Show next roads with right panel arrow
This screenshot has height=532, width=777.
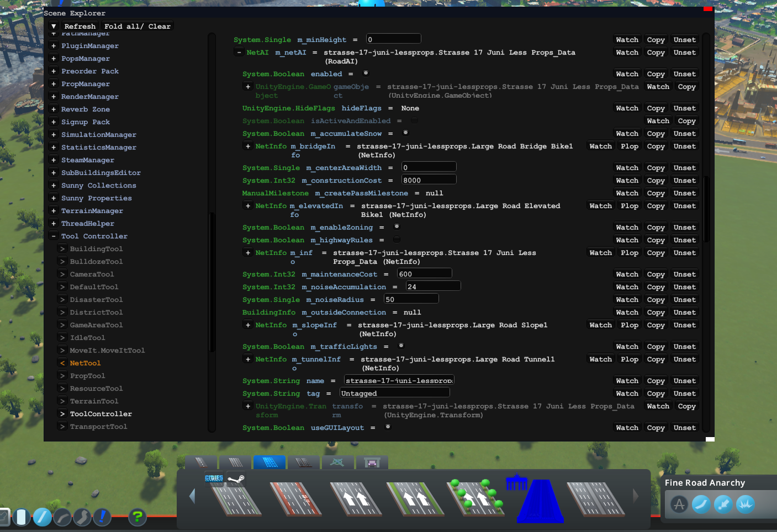tap(636, 496)
